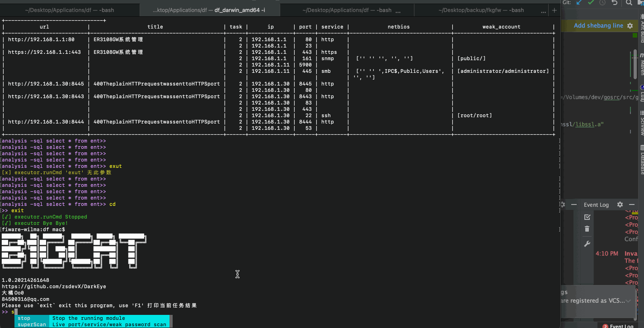Click the '[root/root]' weak account cell
The width and height of the screenshot is (644, 328).
pyautogui.click(x=475, y=115)
